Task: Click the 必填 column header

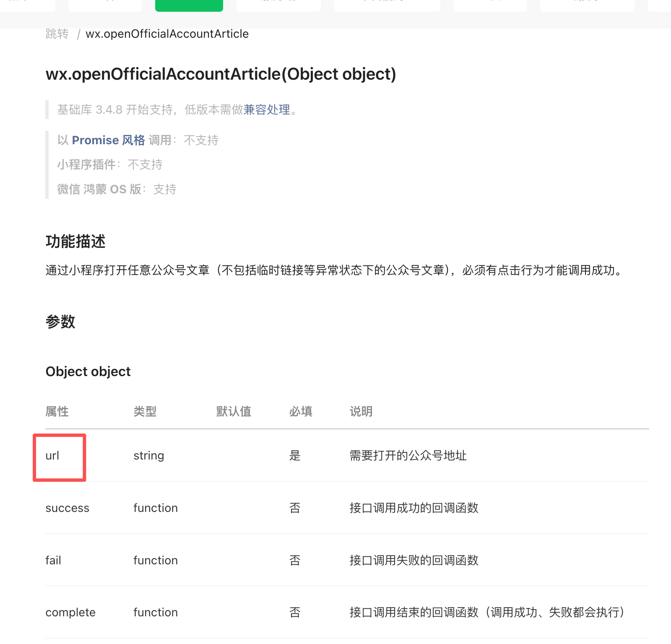Action: [x=301, y=411]
